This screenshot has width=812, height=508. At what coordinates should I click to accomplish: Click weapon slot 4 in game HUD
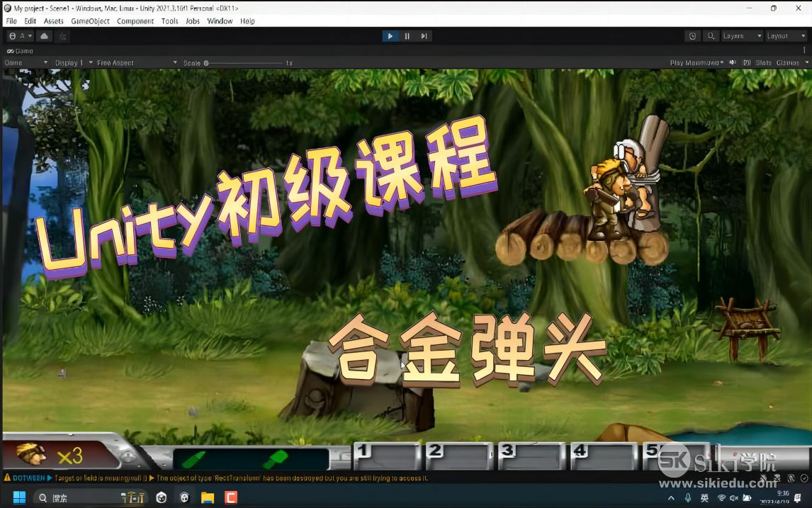604,456
